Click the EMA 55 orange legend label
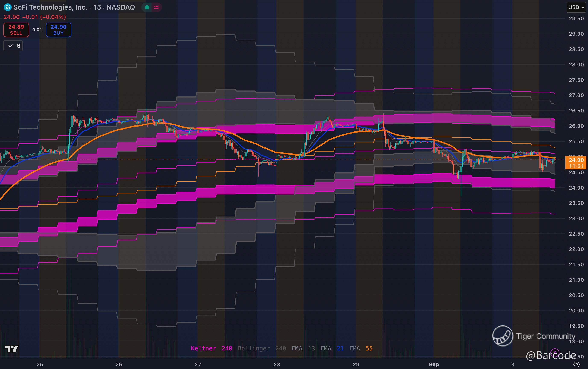Image resolution: width=588 pixels, height=369 pixels. click(361, 348)
